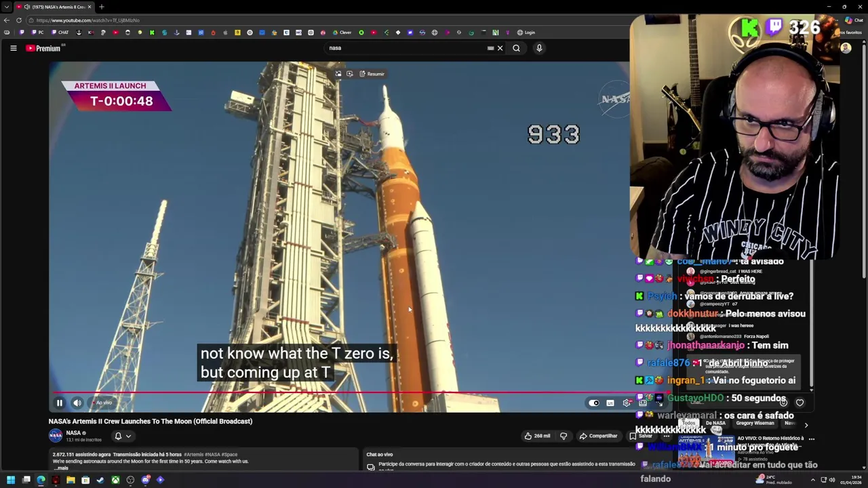Click the heart icon in live chat
The height and width of the screenshot is (488, 868).
tap(800, 403)
